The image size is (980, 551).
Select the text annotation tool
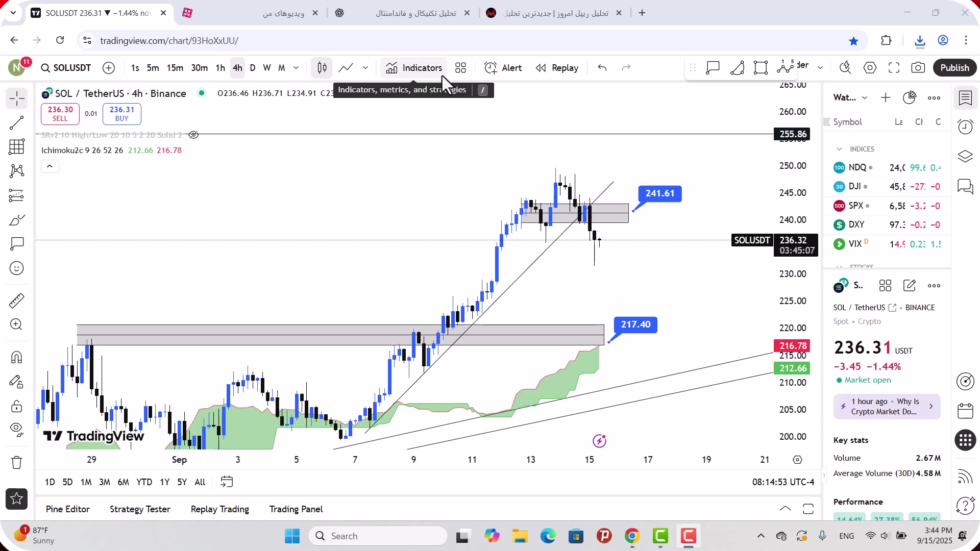16,244
